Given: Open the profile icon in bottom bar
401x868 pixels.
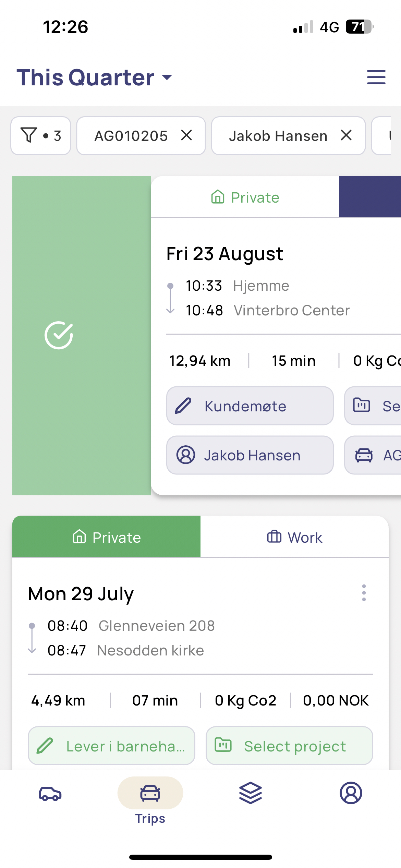Looking at the screenshot, I should (351, 793).
